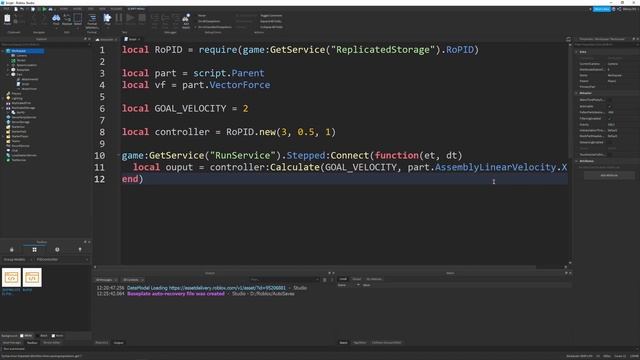Switch to the HOME ribbon tab

pyautogui.click(x=64, y=9)
